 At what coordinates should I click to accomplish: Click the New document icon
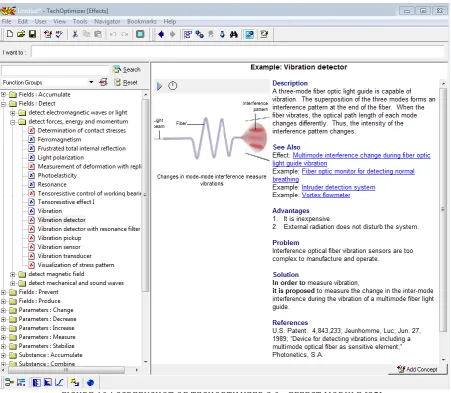click(10, 34)
